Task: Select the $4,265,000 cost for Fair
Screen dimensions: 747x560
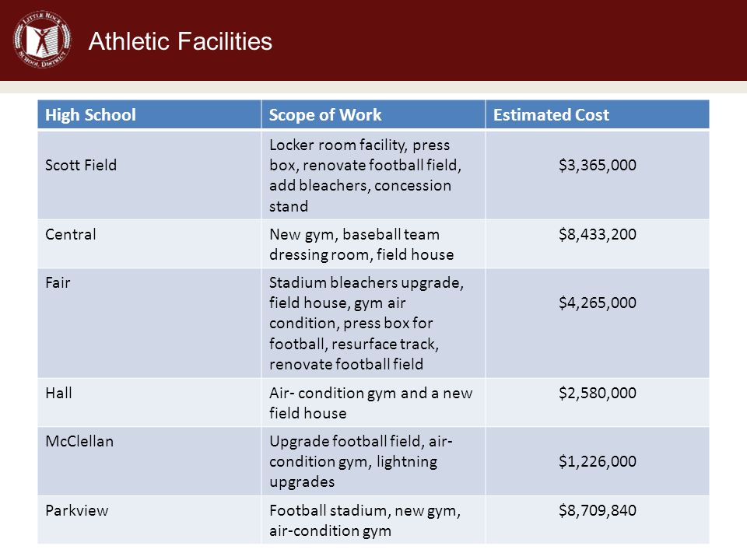Action: point(598,303)
